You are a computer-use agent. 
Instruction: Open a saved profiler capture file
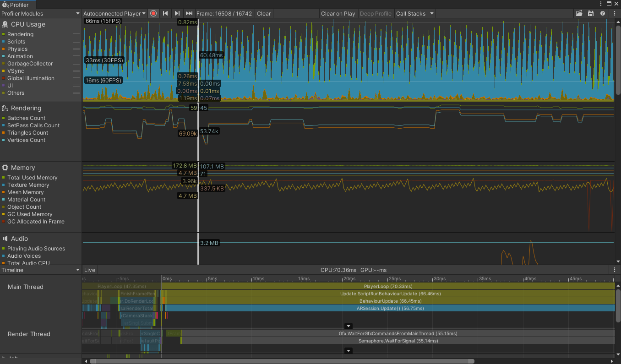click(x=579, y=13)
